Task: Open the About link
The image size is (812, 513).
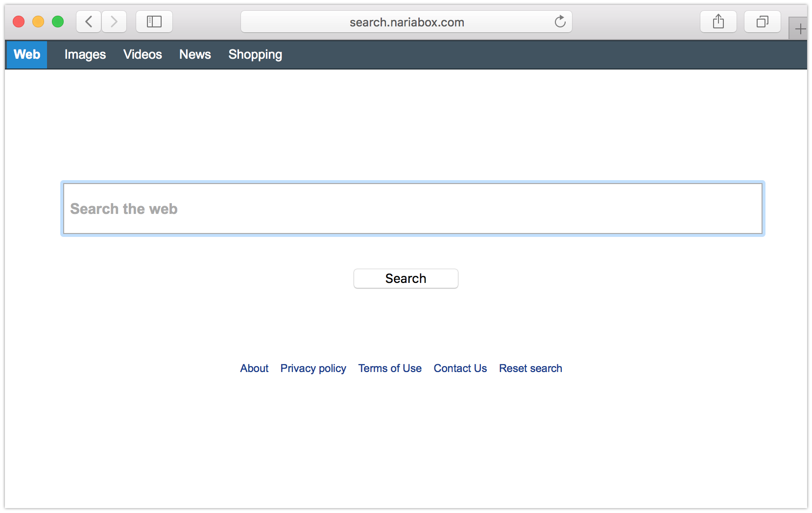Action: [254, 368]
